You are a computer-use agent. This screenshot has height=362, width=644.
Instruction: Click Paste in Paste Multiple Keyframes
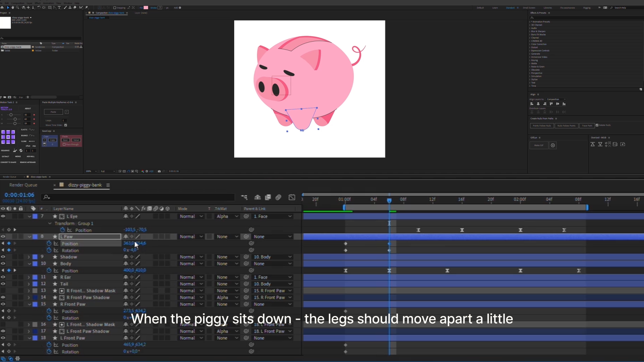[54, 112]
